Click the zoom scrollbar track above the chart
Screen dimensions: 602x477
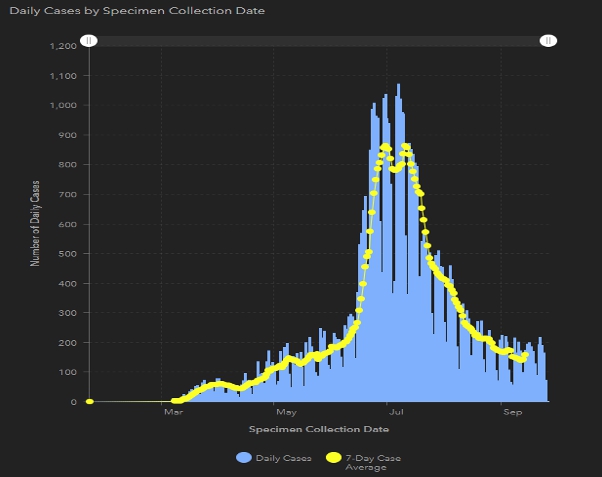tap(318, 41)
